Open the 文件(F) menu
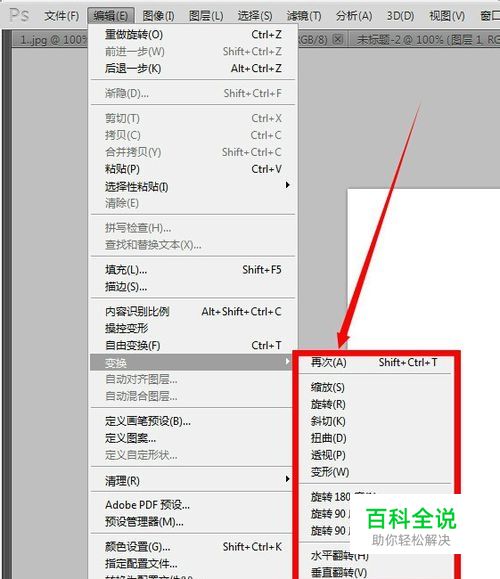500x579 pixels. (62, 16)
